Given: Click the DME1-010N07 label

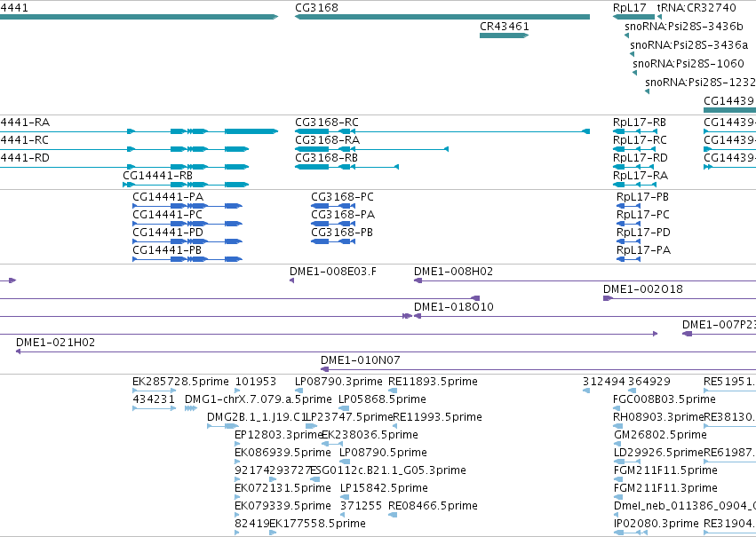Looking at the screenshot, I should coord(360,360).
